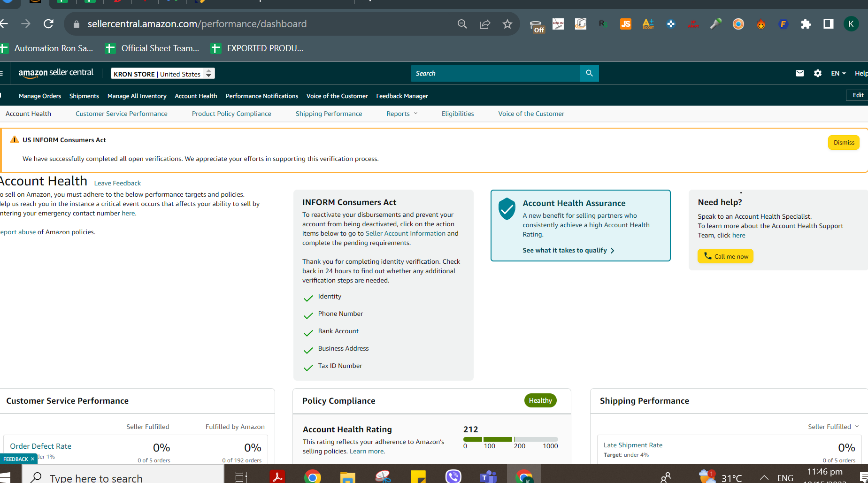
Task: Open the Seller Central settings gear
Action: [x=818, y=73]
